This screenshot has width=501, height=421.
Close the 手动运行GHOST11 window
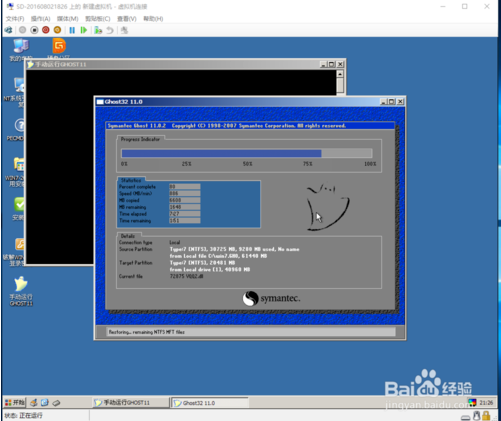pyautogui.click(x=340, y=64)
